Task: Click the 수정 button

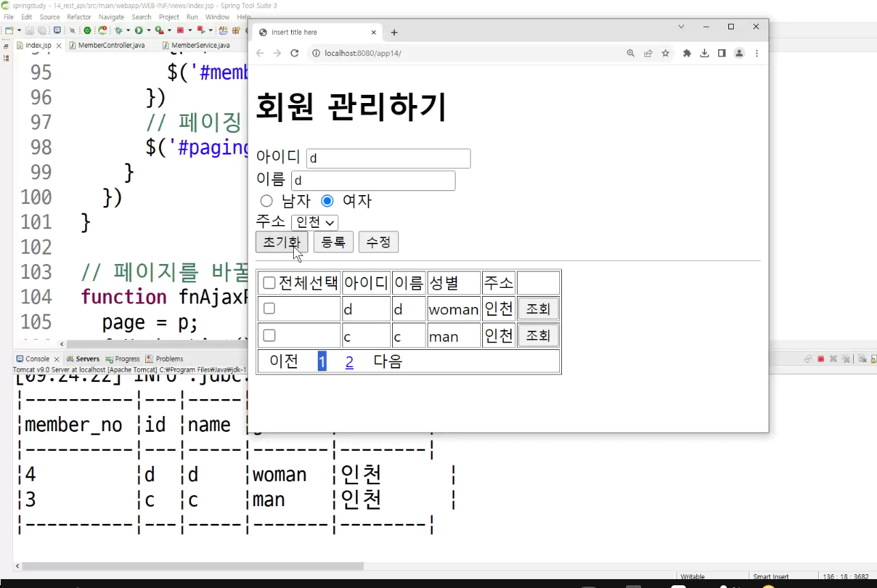Action: click(x=378, y=242)
